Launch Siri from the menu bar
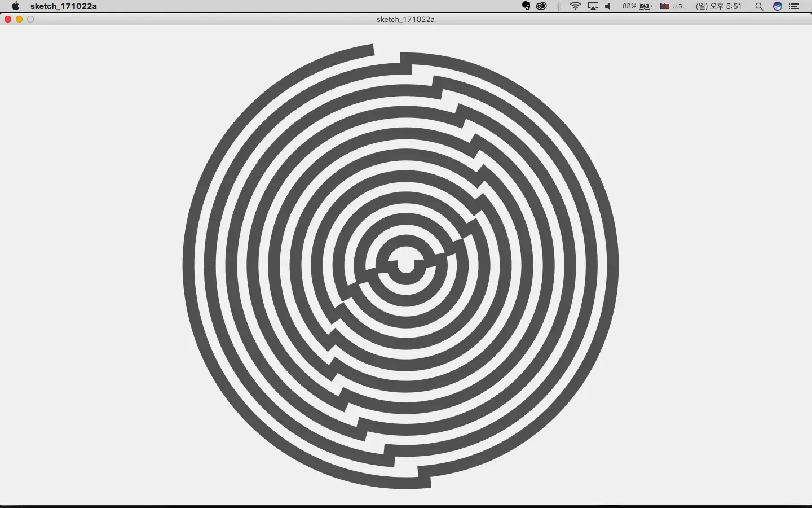 [778, 6]
